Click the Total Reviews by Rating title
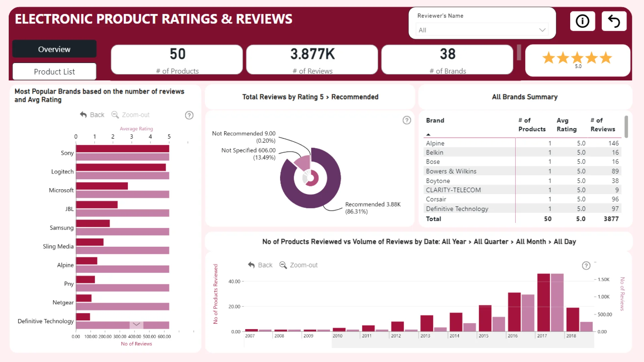The image size is (644, 362). (310, 97)
